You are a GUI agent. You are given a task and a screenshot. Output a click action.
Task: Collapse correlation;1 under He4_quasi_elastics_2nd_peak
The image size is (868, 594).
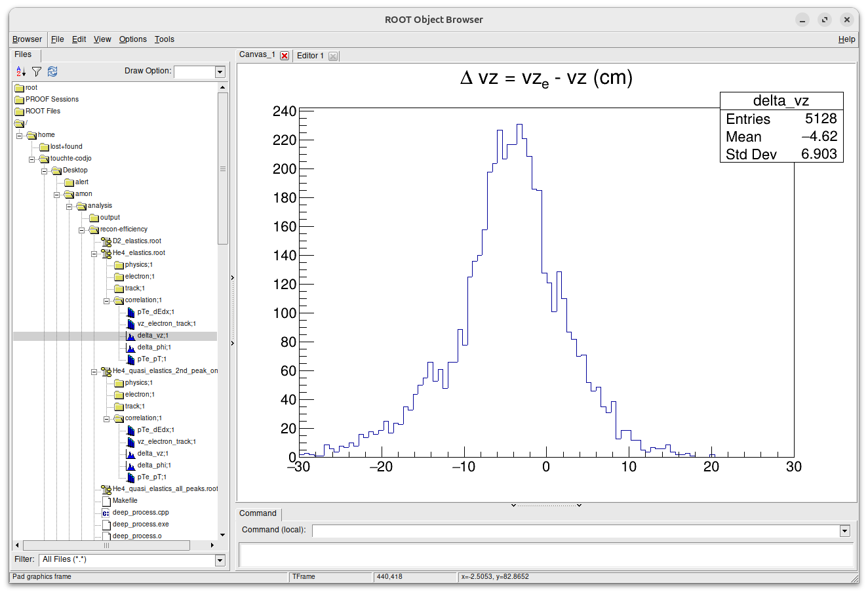coord(107,419)
